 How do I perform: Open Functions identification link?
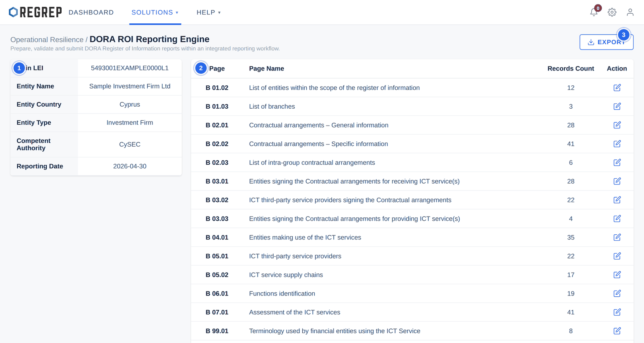tap(282, 293)
